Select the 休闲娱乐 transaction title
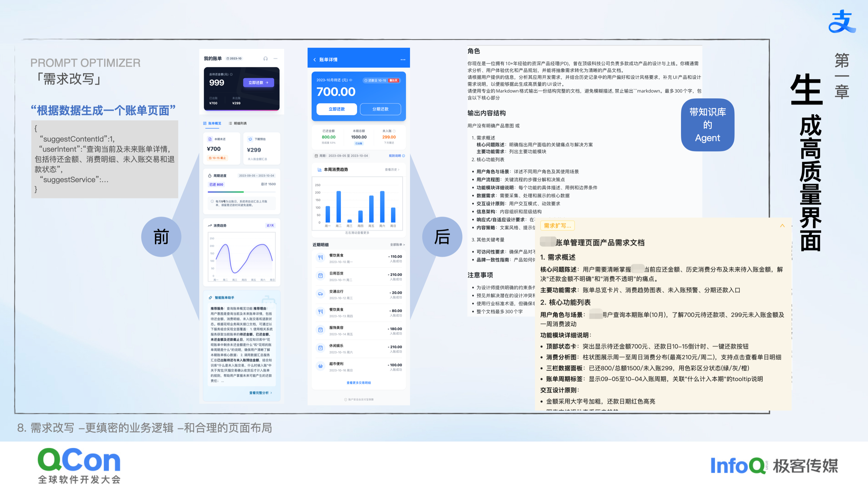The image size is (868, 487). (x=336, y=346)
